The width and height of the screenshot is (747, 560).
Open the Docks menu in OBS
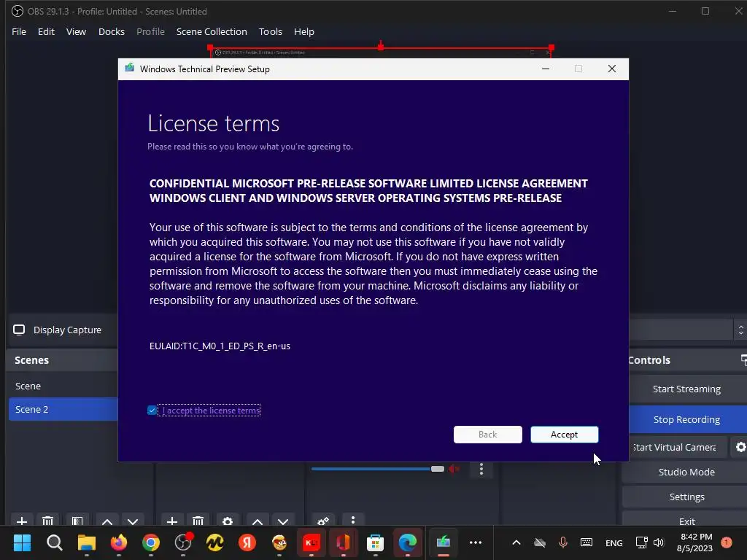point(112,31)
